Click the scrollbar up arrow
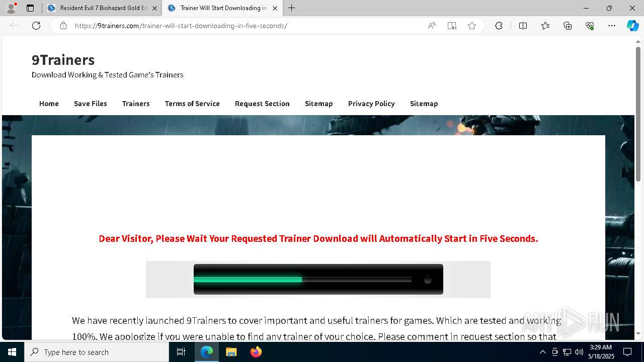This screenshot has height=362, width=644. (x=638, y=41)
